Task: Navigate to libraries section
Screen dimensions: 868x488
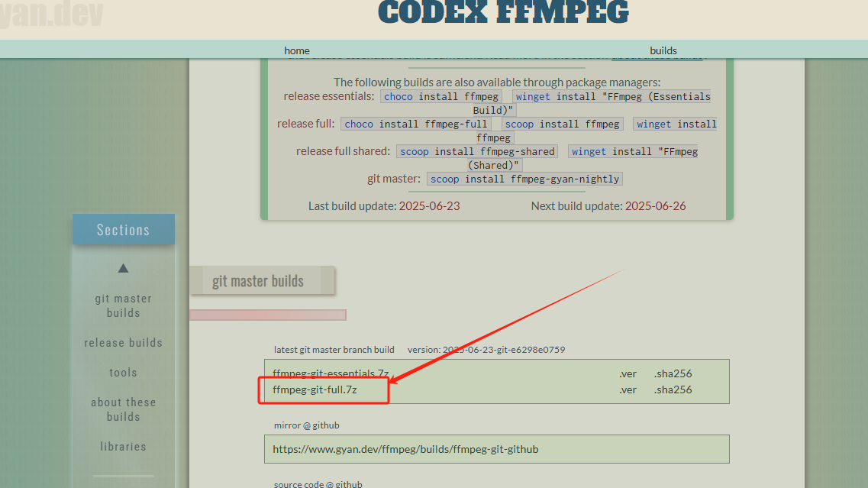Action: (123, 447)
